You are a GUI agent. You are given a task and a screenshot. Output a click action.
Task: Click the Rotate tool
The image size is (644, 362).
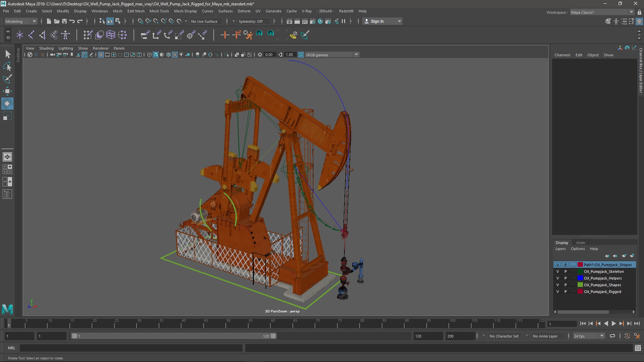7,104
